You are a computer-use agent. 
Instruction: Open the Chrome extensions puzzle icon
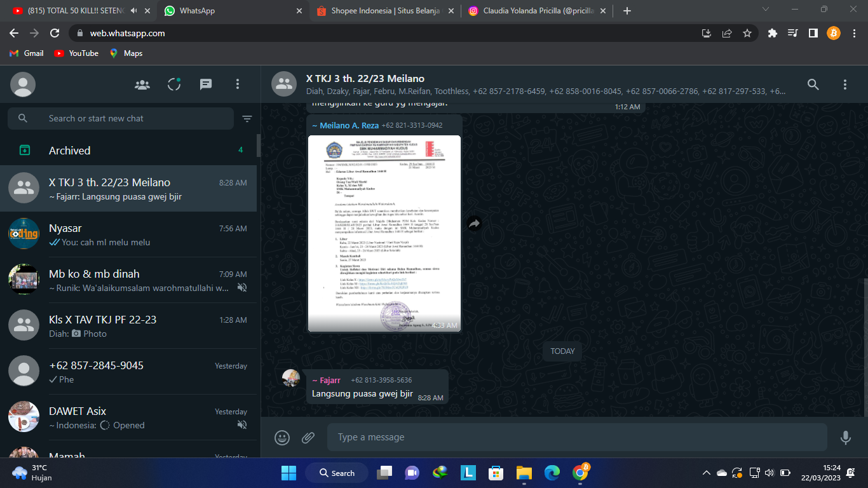click(x=773, y=33)
